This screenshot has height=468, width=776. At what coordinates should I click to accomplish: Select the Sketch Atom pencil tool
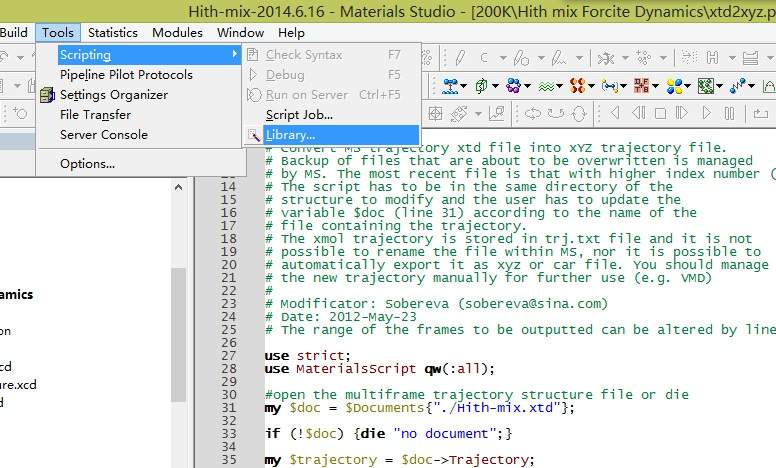point(460,58)
